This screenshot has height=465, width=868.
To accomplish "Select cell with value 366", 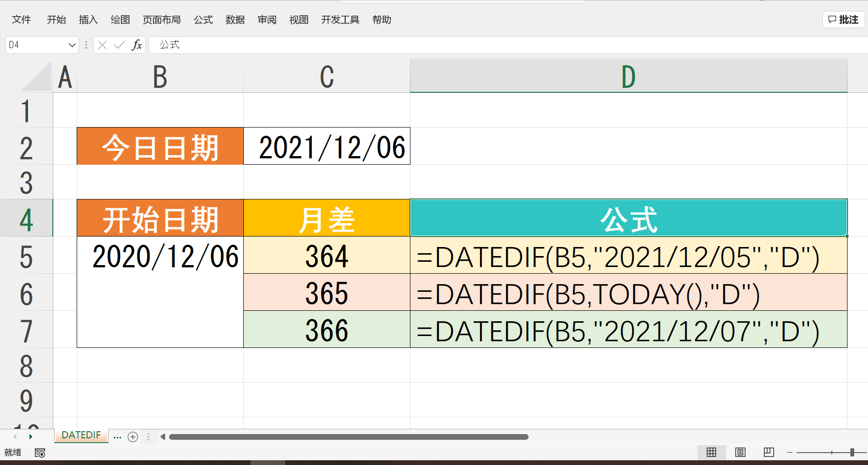I will pos(327,329).
